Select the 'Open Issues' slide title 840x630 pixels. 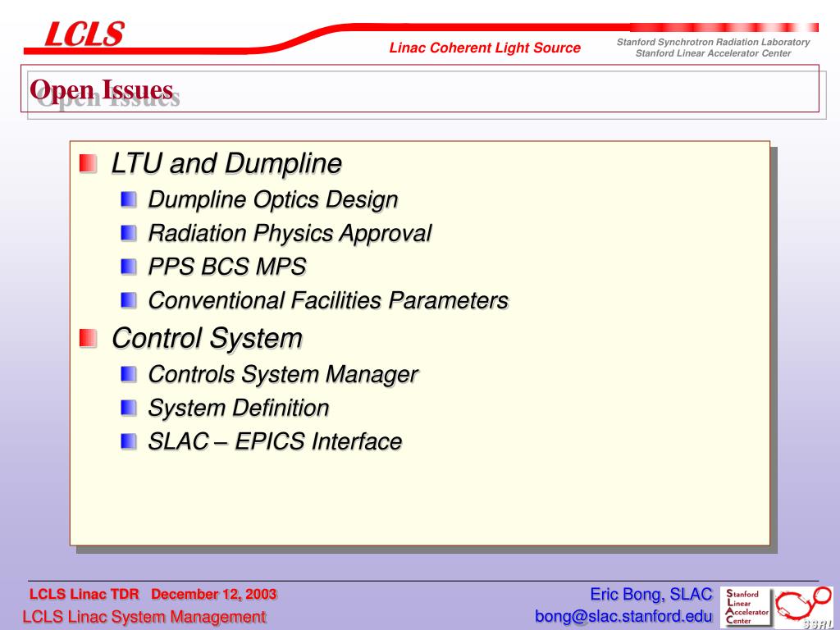click(x=102, y=90)
